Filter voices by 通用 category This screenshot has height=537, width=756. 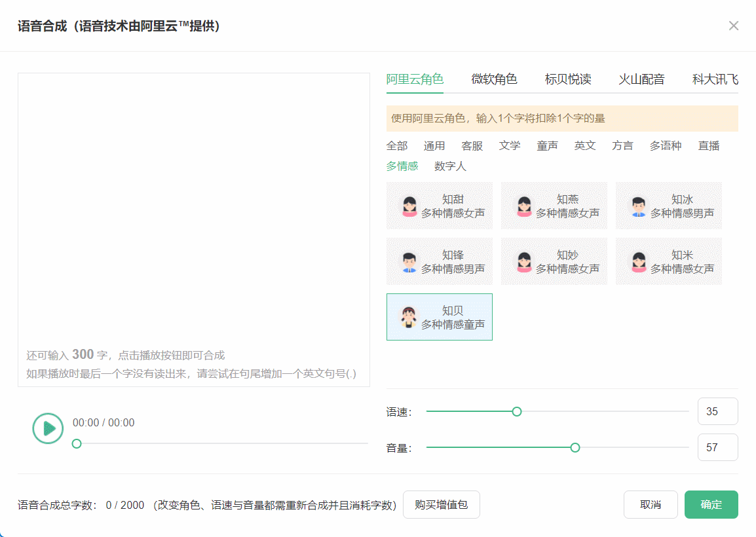434,145
